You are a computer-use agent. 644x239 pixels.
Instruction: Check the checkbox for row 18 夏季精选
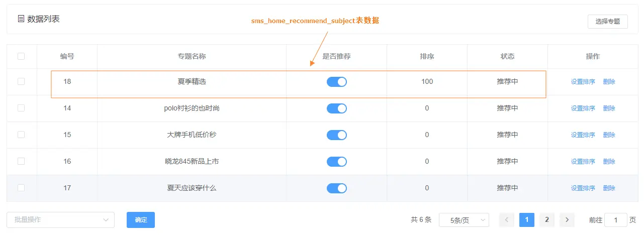pyautogui.click(x=21, y=81)
